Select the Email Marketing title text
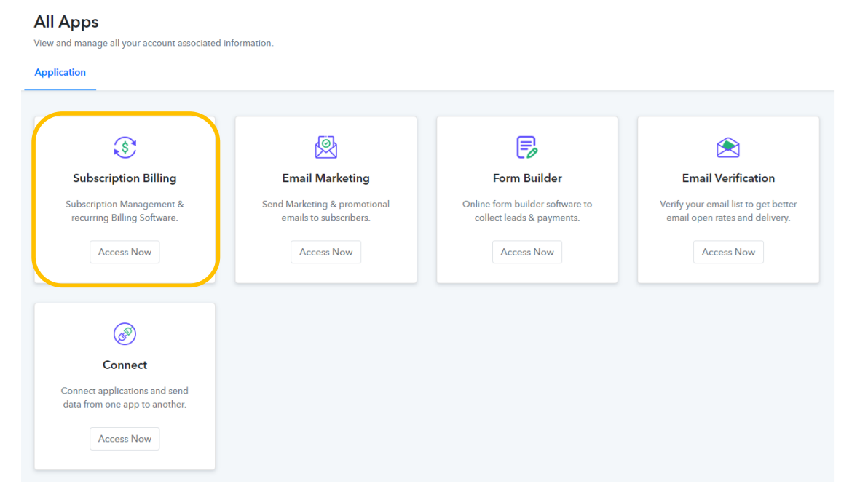 tap(325, 178)
